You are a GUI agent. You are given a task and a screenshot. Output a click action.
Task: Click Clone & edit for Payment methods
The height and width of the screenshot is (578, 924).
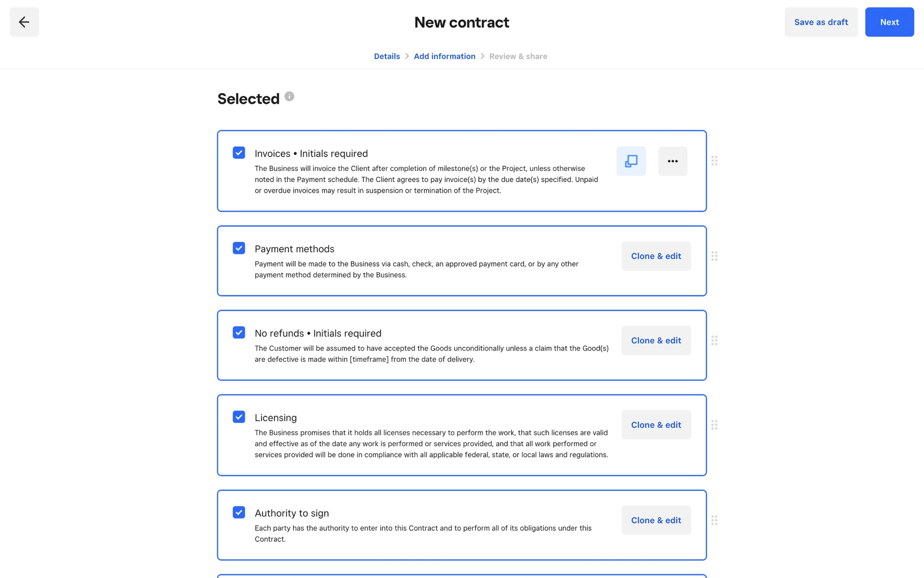coord(655,256)
